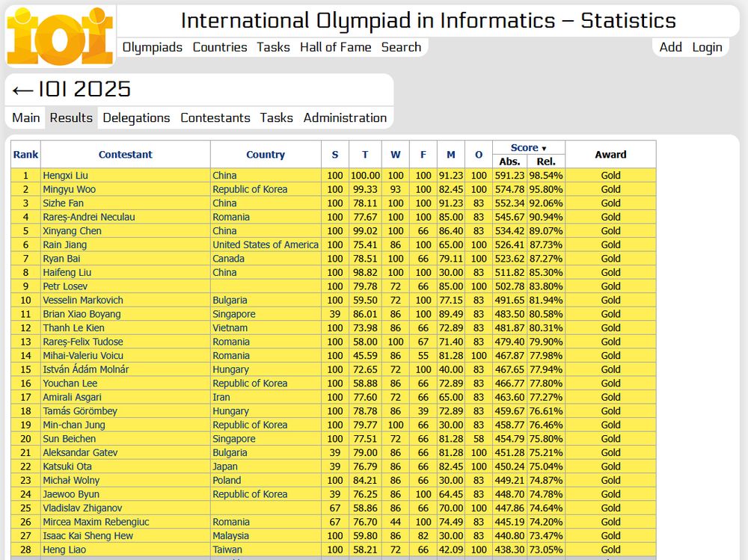Sort by task T column header
Screen dimensions: 748x560
365,155
